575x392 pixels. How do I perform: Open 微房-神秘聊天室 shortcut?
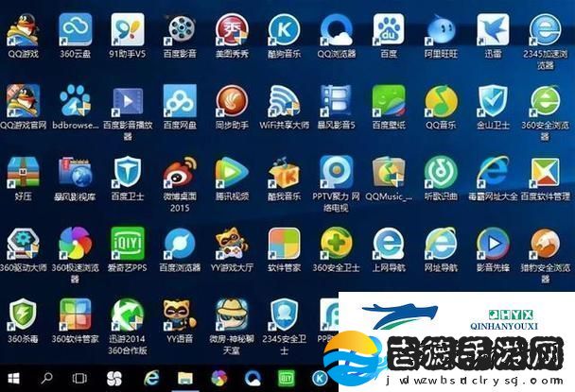[x=232, y=315]
